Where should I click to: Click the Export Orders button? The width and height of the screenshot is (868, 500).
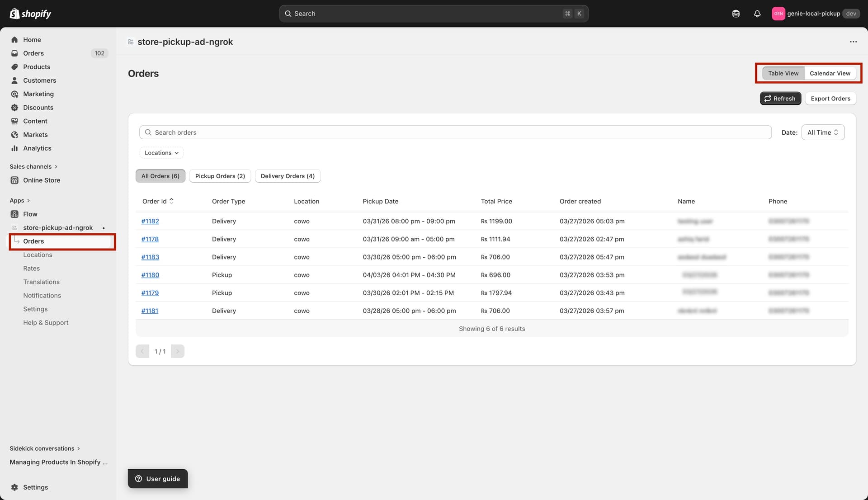click(x=830, y=98)
